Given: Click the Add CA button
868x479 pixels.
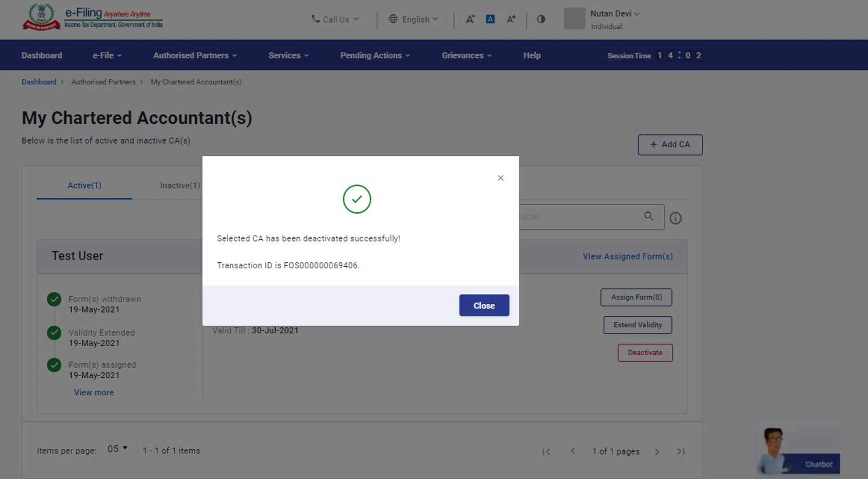Looking at the screenshot, I should [x=670, y=145].
